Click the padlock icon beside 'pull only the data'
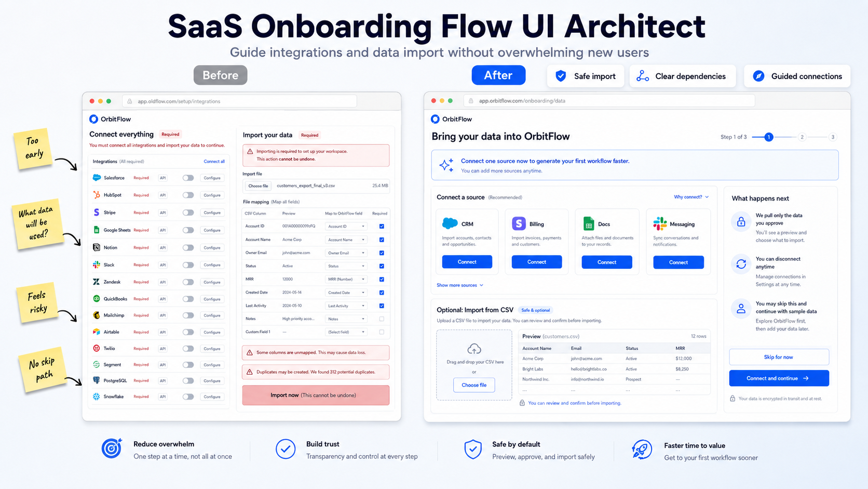The width and height of the screenshot is (868, 489). point(741,222)
